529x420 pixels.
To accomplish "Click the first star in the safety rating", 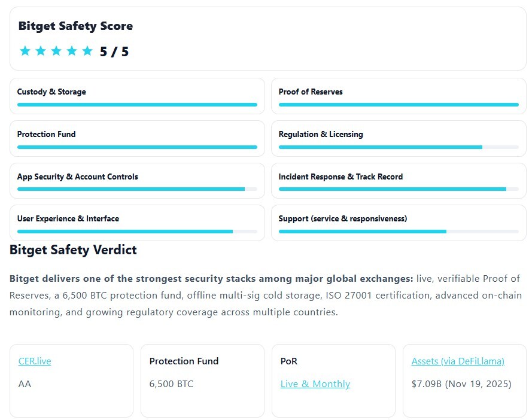I will pos(25,51).
